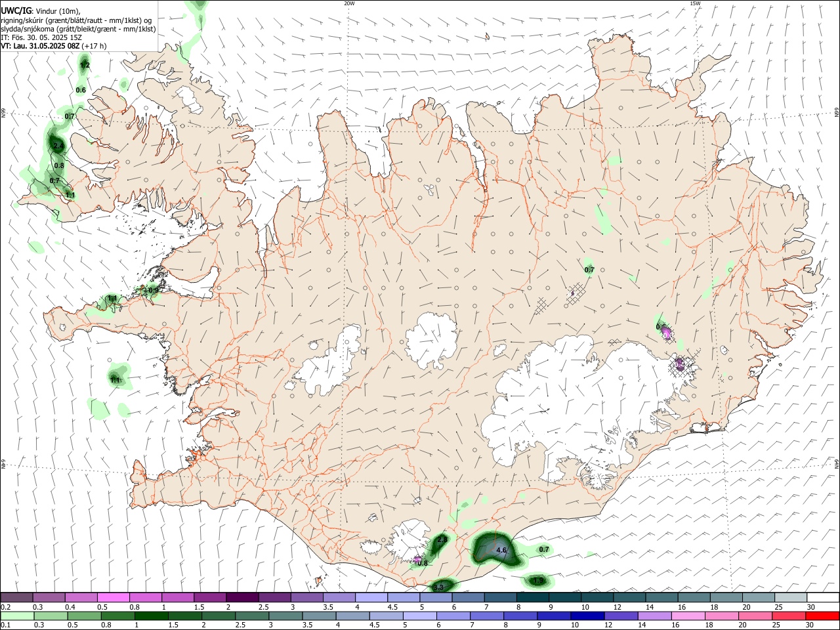Click the pale mint swatch labeled 0.1

click(x=17, y=616)
